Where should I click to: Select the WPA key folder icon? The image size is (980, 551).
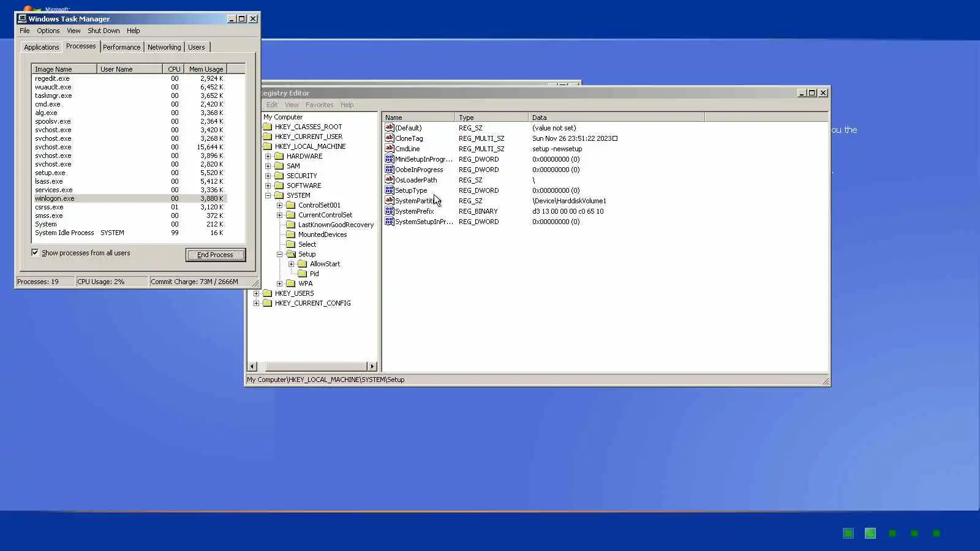pyautogui.click(x=291, y=283)
